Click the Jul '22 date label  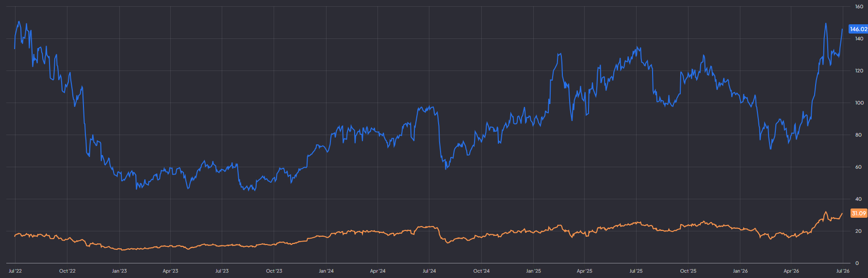(x=15, y=271)
